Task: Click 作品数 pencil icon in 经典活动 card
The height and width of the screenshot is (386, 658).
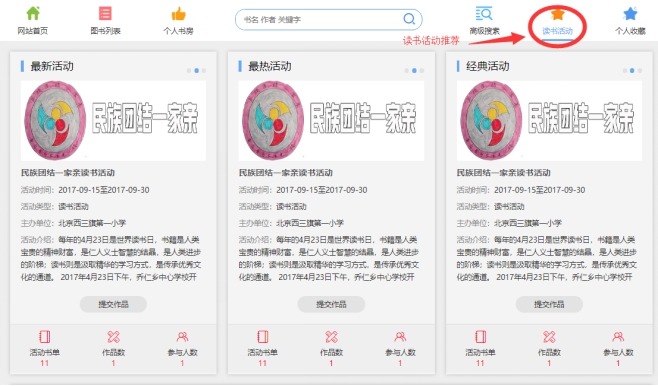Action: click(549, 336)
